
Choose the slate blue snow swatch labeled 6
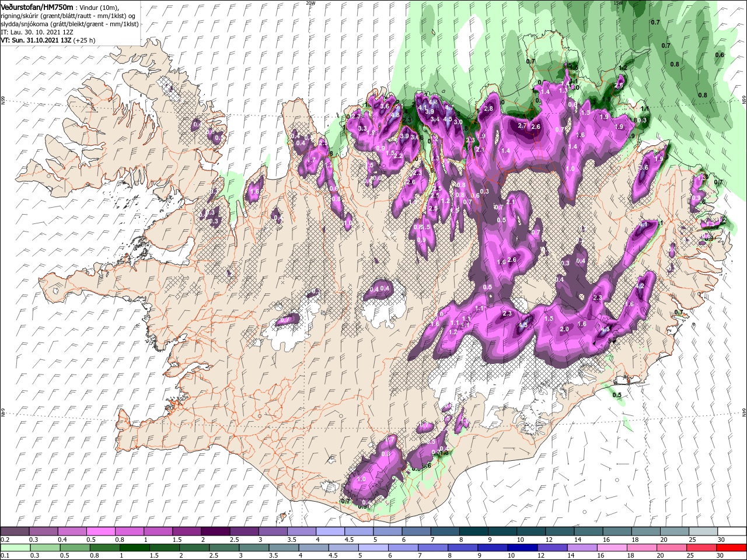[417, 531]
